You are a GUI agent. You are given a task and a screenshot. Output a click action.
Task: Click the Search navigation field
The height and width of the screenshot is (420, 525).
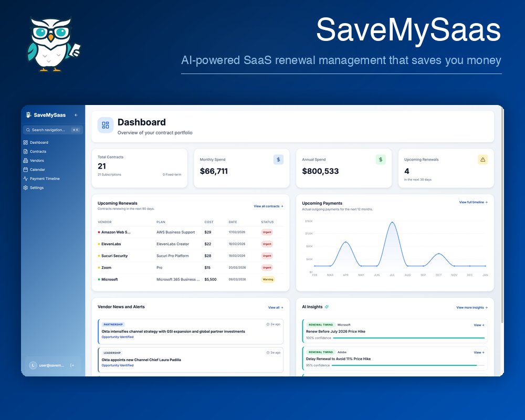coord(53,130)
